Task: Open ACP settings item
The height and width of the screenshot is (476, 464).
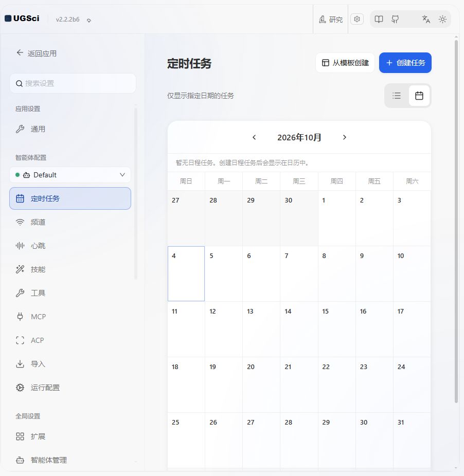Action: [x=70, y=340]
